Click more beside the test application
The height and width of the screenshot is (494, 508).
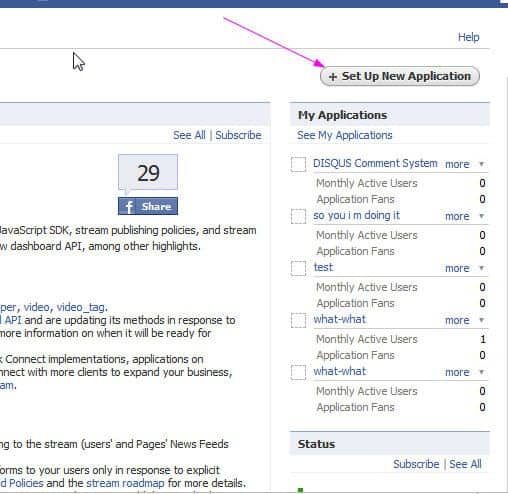[457, 268]
